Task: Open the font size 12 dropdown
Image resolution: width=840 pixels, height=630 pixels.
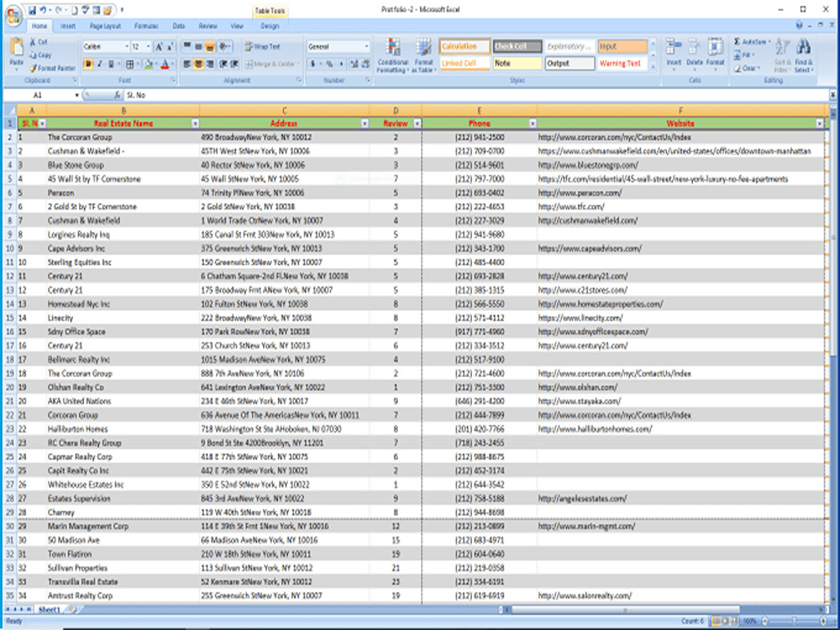Action: pos(149,46)
